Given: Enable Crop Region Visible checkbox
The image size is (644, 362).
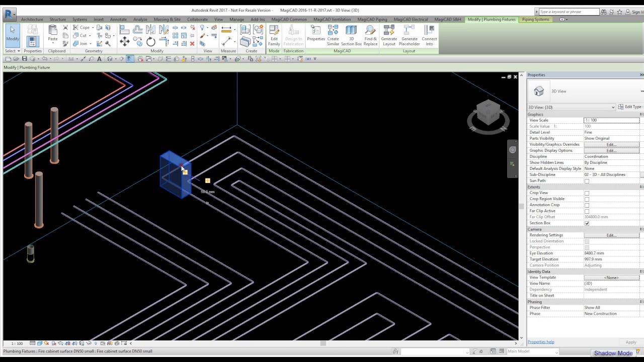Looking at the screenshot, I should click(x=587, y=199).
